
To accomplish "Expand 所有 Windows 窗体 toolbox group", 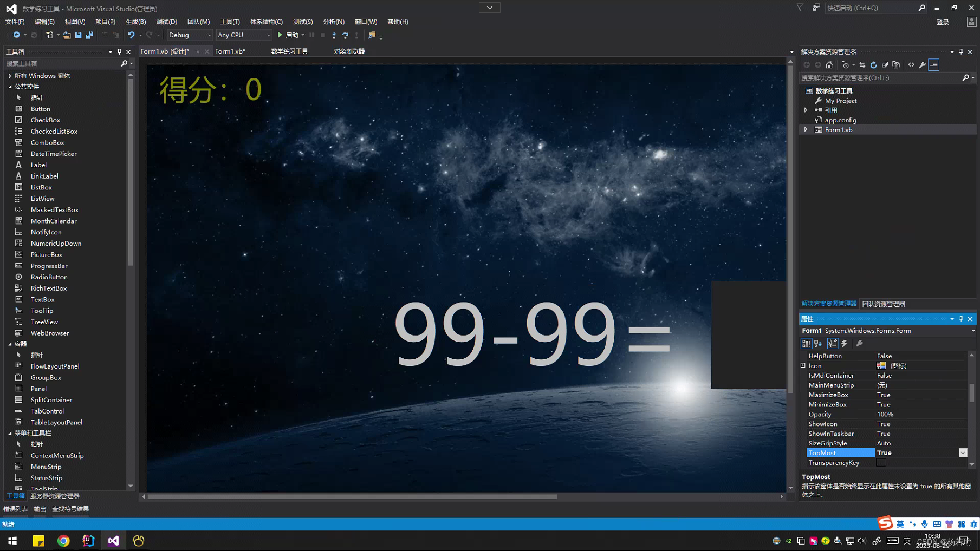I will click(10, 76).
